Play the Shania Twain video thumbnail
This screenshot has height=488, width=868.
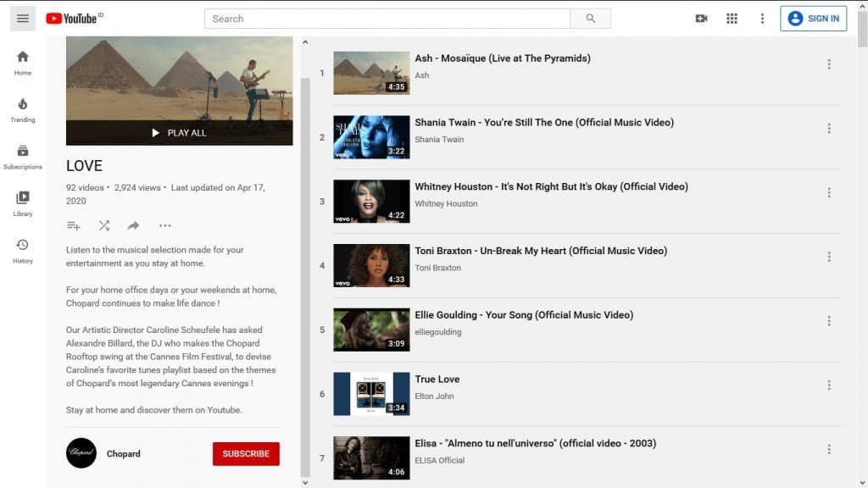pyautogui.click(x=371, y=137)
